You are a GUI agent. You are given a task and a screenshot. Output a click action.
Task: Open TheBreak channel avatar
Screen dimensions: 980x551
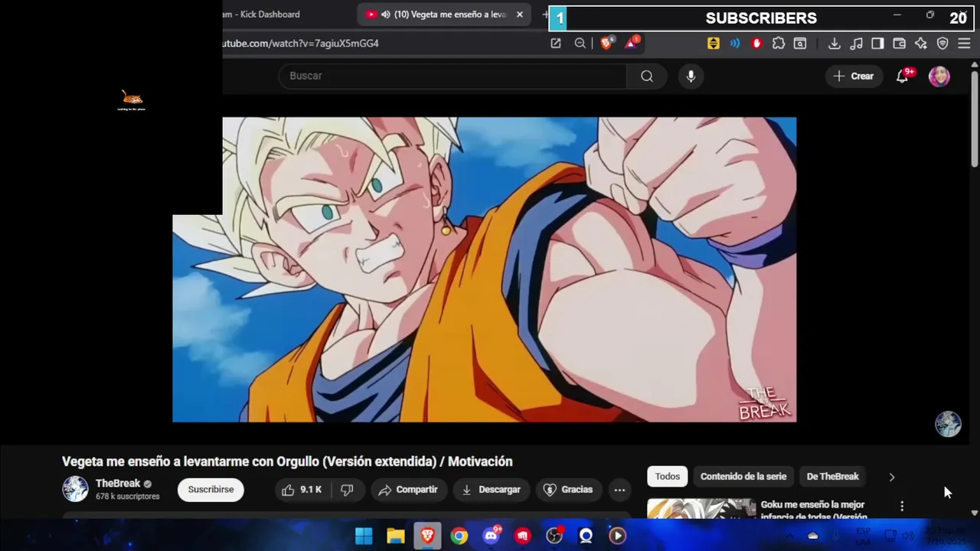(75, 489)
